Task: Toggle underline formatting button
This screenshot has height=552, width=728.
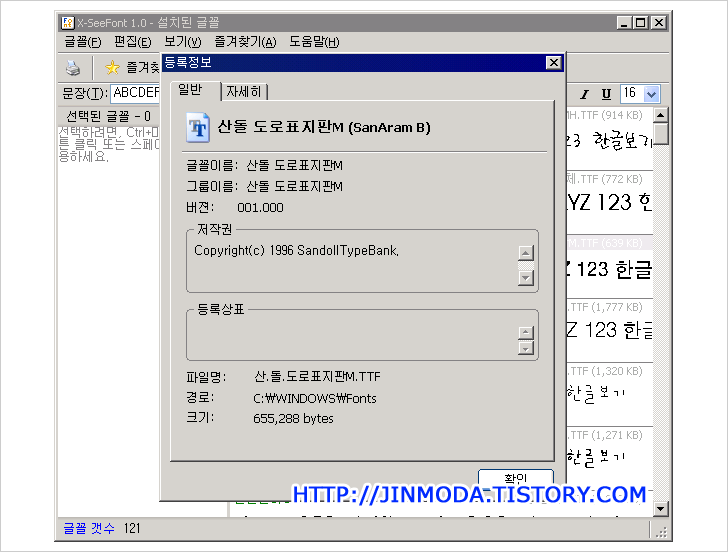Action: pos(606,94)
